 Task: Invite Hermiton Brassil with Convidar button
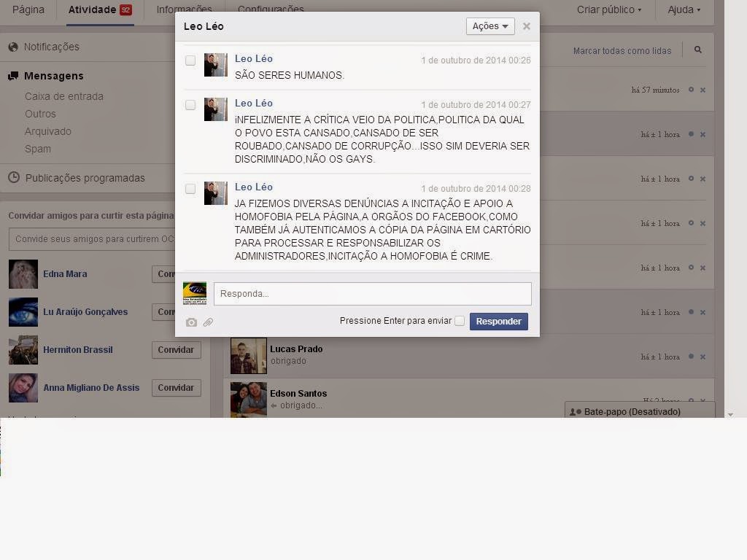pos(177,350)
